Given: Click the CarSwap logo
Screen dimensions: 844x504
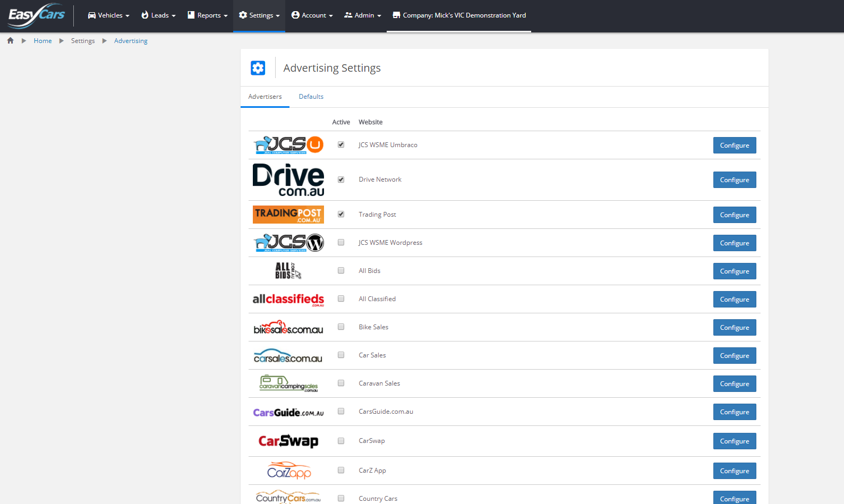Looking at the screenshot, I should click(288, 441).
